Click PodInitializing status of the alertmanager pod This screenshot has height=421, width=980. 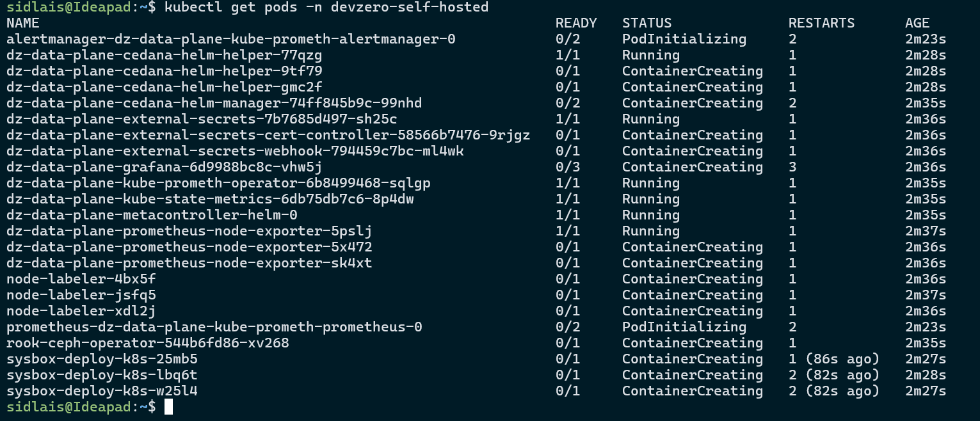684,39
